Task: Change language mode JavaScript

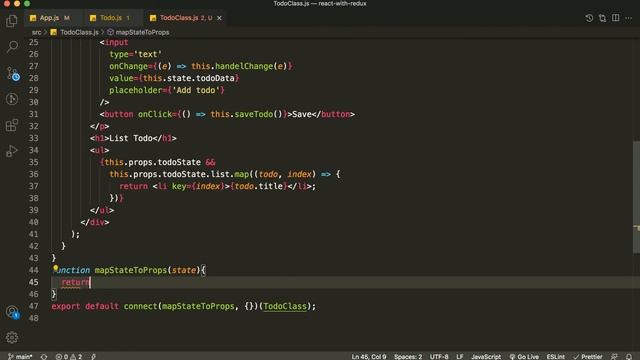Action: point(486,357)
